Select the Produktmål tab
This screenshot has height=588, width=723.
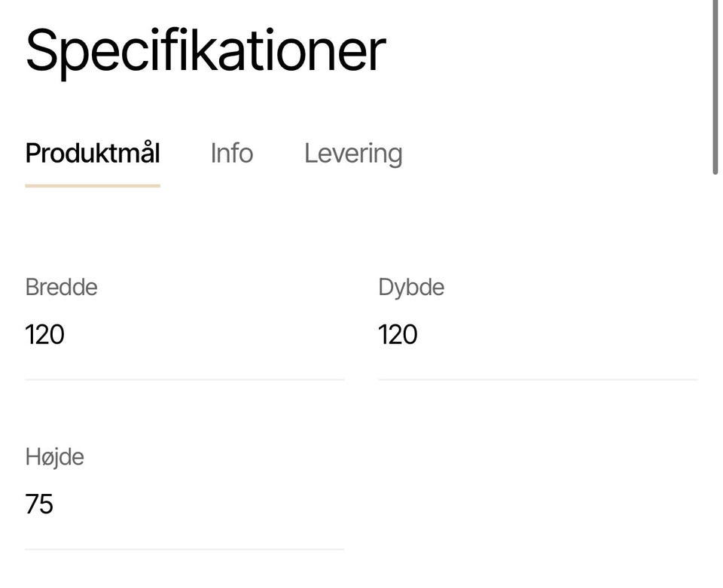point(93,154)
